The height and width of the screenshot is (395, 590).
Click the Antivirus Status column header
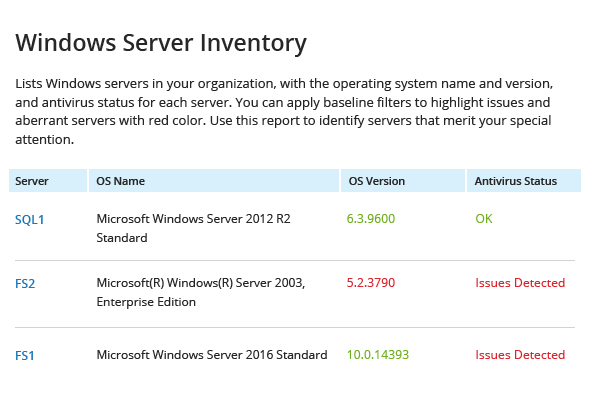tap(524, 181)
